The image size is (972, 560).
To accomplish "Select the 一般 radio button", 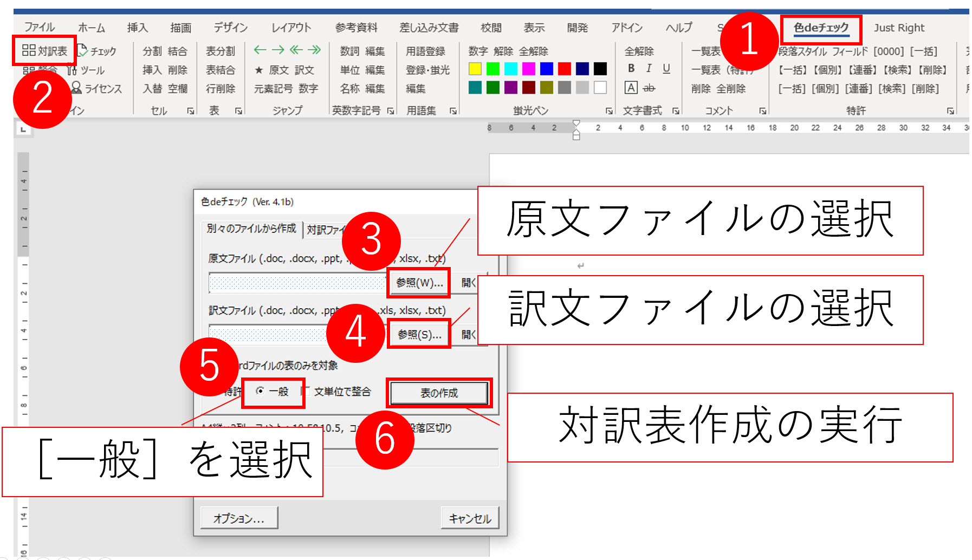I will tap(261, 391).
